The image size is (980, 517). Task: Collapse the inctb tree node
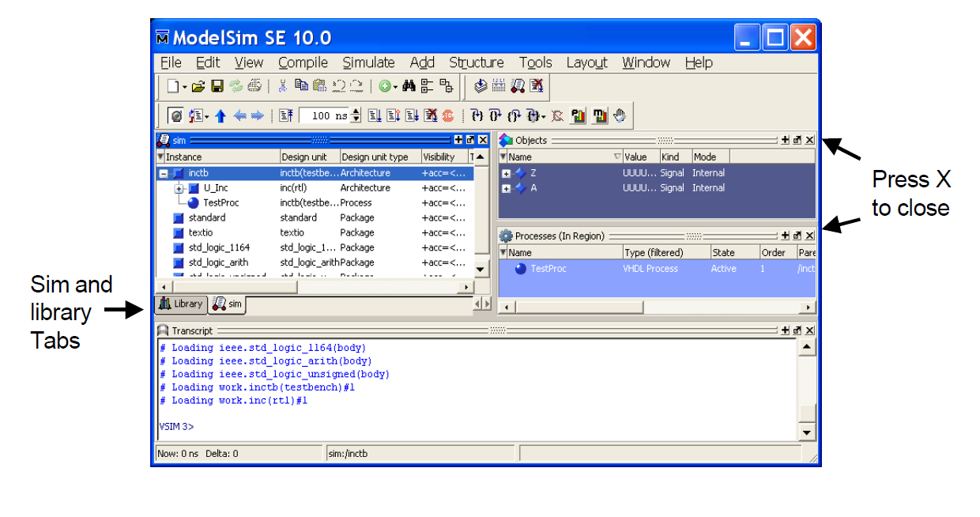163,173
